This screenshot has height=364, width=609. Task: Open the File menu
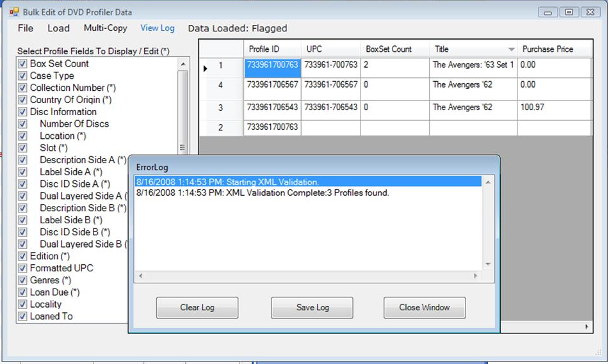26,28
